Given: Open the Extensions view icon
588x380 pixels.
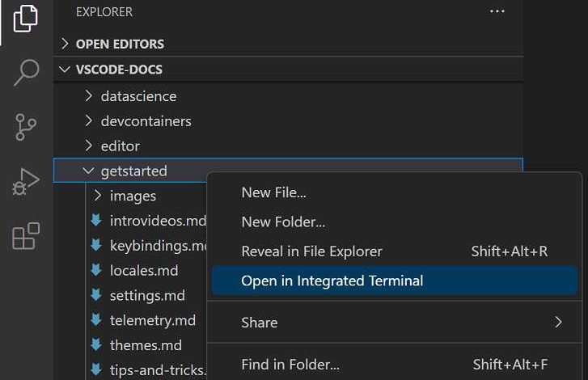Looking at the screenshot, I should pos(26,237).
